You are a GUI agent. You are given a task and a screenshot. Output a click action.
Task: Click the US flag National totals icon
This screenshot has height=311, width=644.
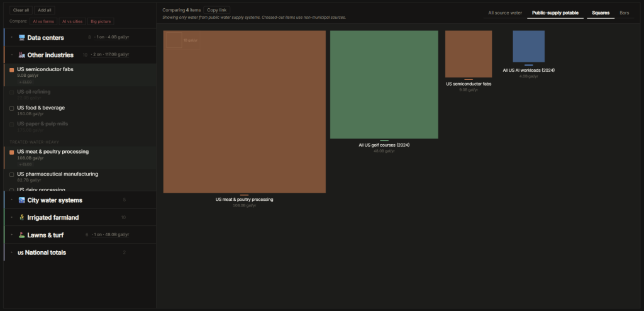(20, 252)
